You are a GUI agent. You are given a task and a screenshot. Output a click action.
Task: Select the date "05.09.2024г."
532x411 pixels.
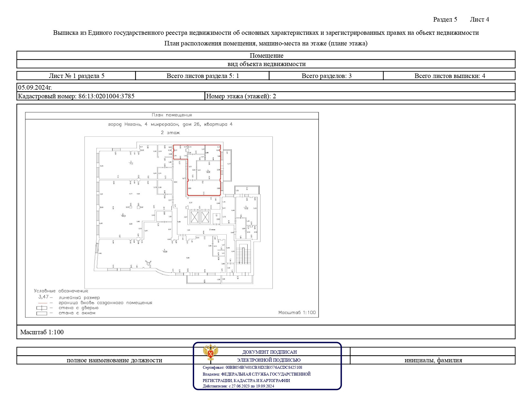click(35, 87)
